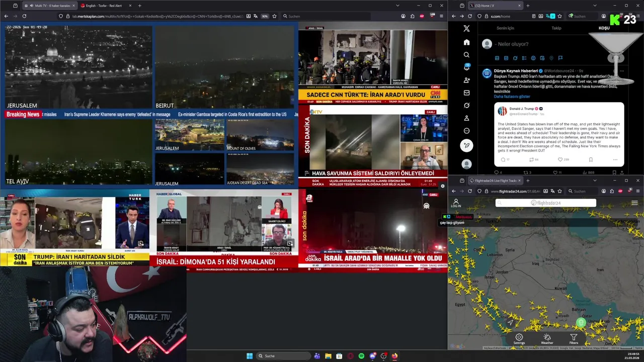
Task: Select the Mount of Olives camera thumbnail
Action: pos(260,135)
